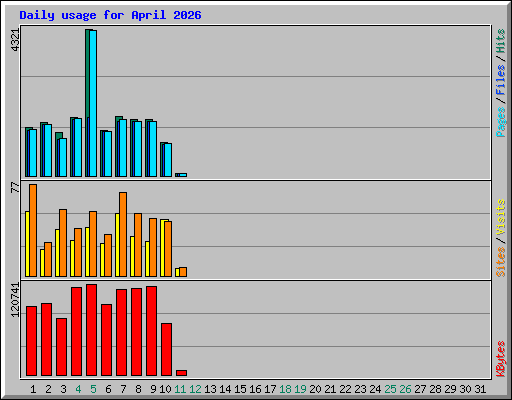Click the "Daily usage for April 2026" title
This screenshot has width=512, height=400.
[110, 15]
